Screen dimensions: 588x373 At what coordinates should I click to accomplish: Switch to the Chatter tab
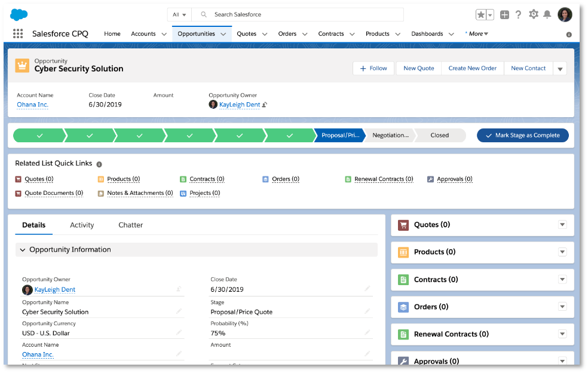pos(130,225)
